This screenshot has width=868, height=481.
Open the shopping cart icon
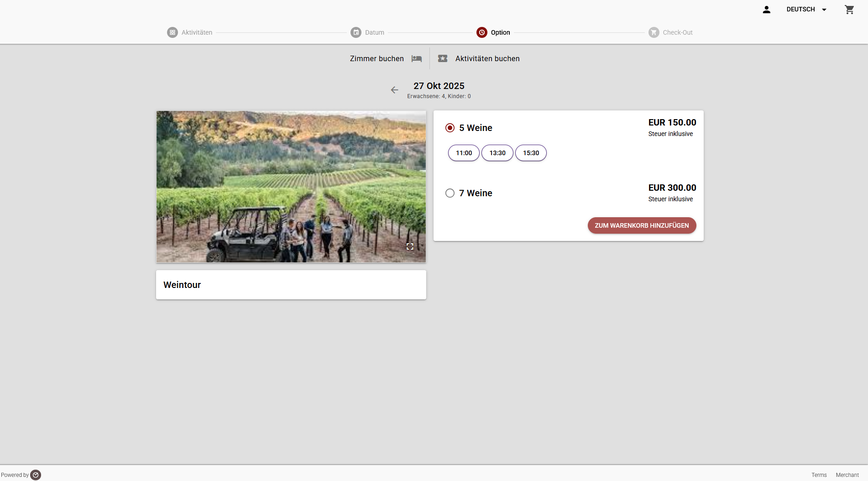point(849,10)
